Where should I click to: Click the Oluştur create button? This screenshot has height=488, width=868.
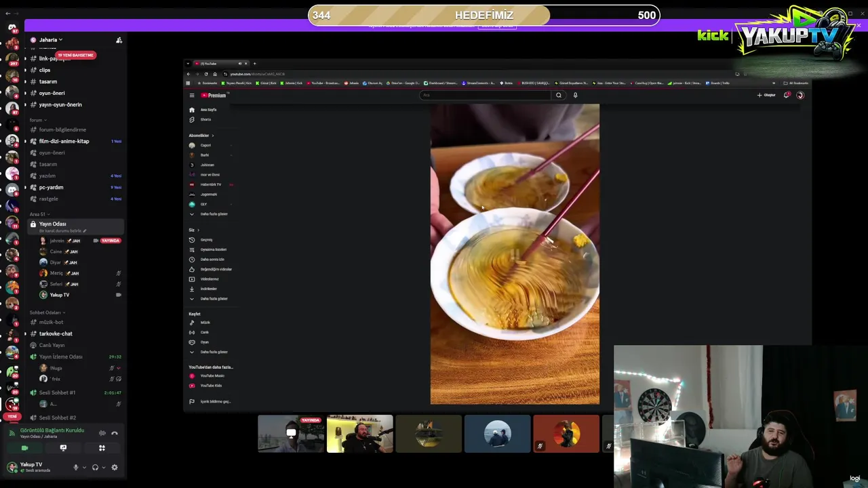tap(766, 96)
